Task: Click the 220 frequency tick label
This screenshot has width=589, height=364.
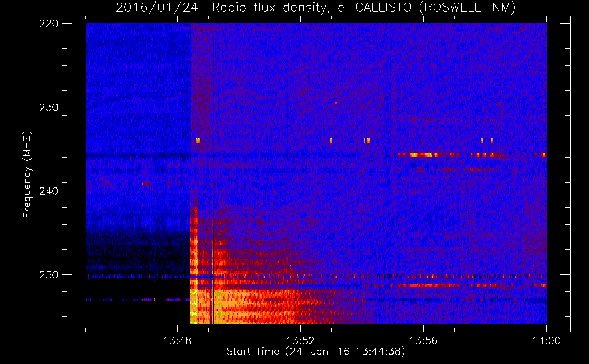Action: (49, 24)
